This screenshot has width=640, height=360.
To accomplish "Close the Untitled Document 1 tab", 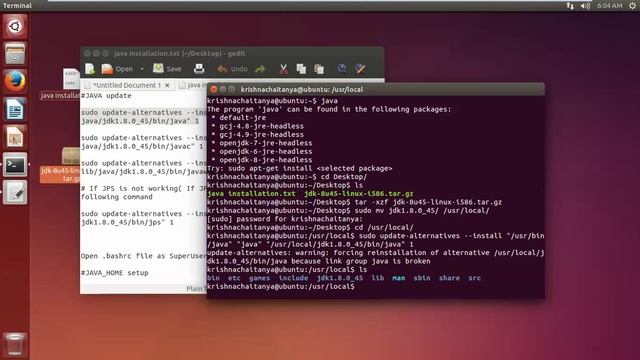I will [167, 85].
